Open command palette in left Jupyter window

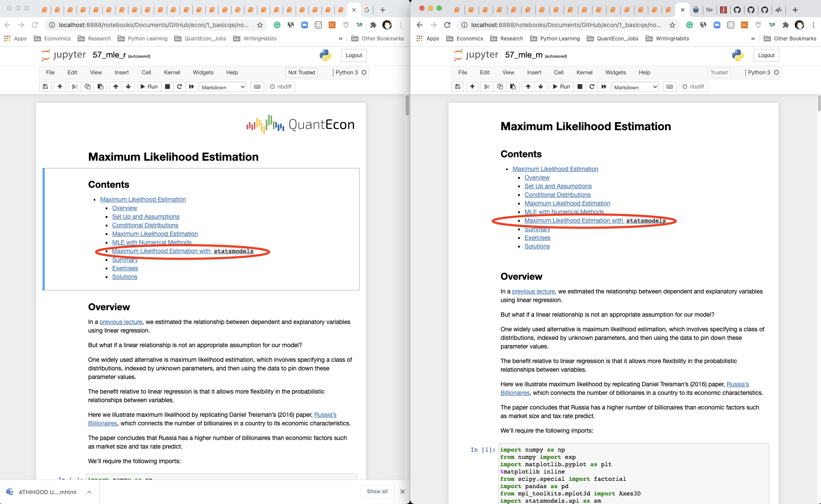tap(257, 87)
